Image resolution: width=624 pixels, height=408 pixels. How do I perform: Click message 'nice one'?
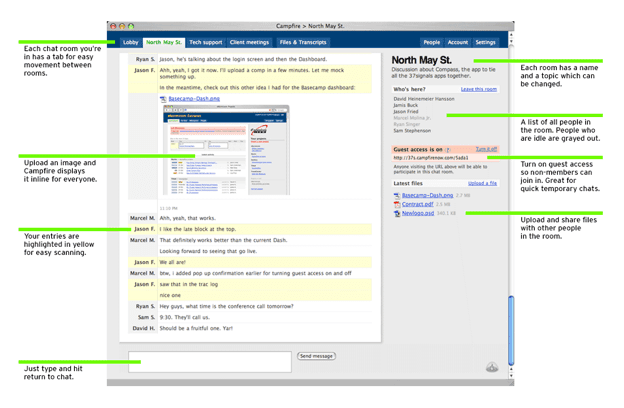(x=170, y=295)
